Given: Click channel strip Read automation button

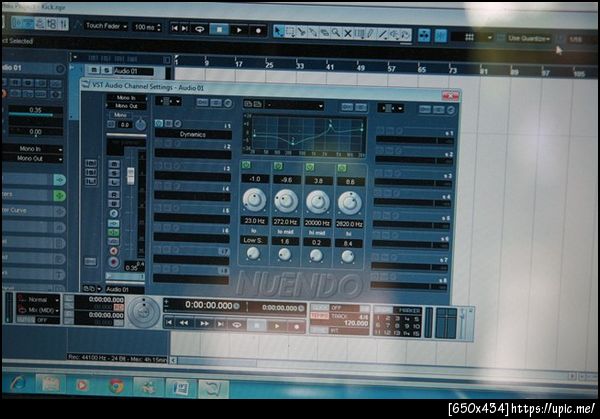Looking at the screenshot, I should tap(114, 194).
